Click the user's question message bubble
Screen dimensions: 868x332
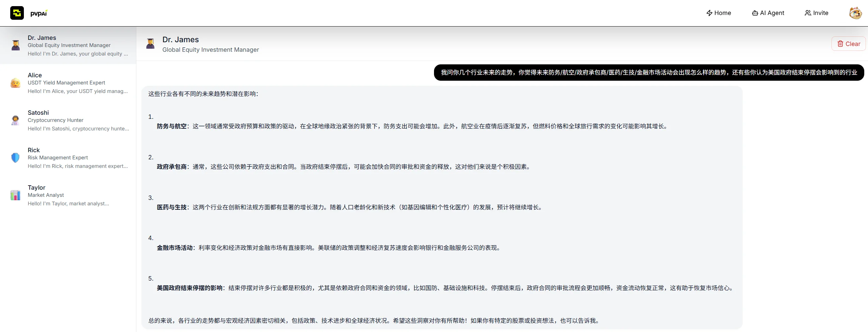click(648, 72)
